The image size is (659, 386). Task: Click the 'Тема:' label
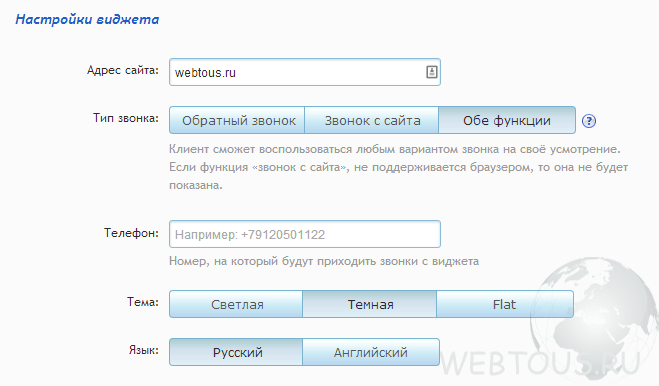click(x=143, y=302)
